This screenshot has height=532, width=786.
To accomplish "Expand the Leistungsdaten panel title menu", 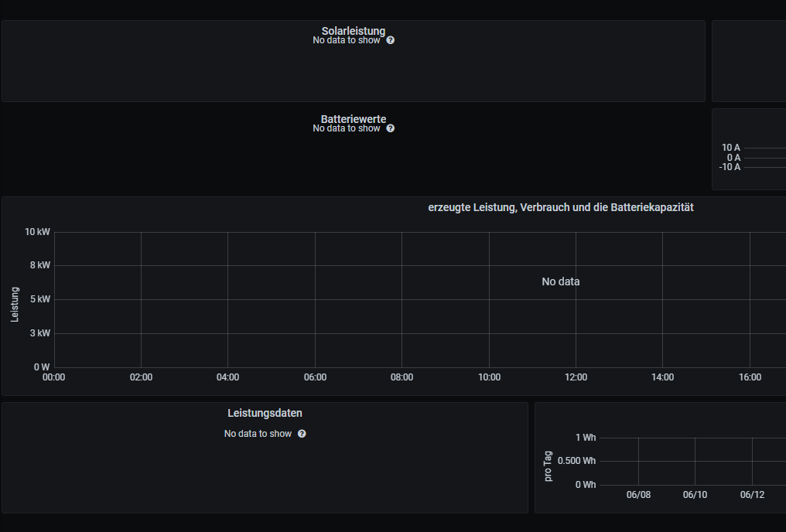I will 265,413.
